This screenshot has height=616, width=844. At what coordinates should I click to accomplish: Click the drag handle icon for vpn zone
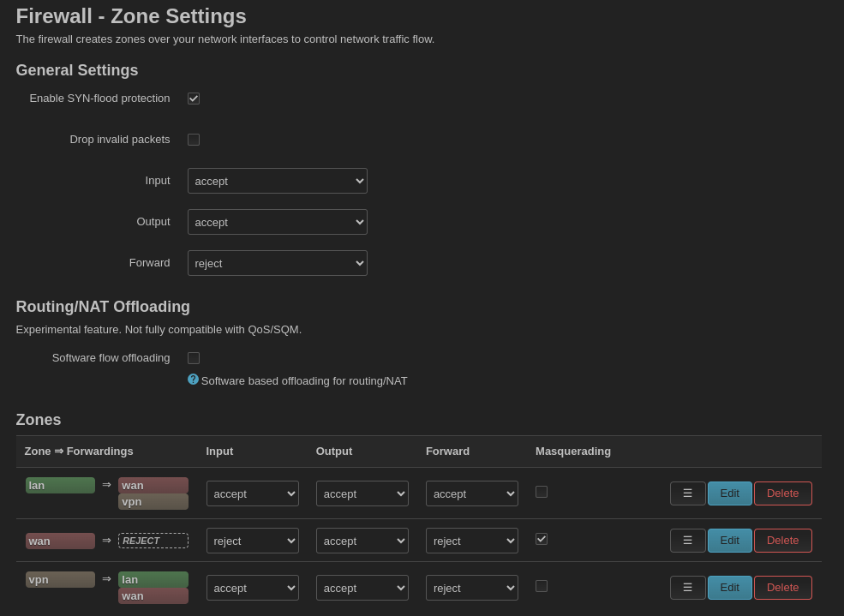(x=687, y=588)
